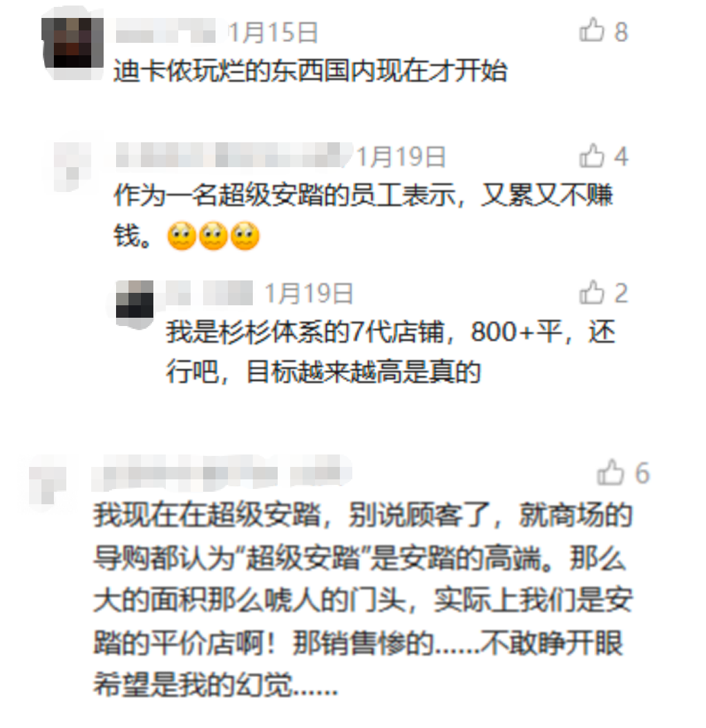
Task: Click the comment starting 作为一名超级安踏的员工表示
Action: [x=363, y=215]
